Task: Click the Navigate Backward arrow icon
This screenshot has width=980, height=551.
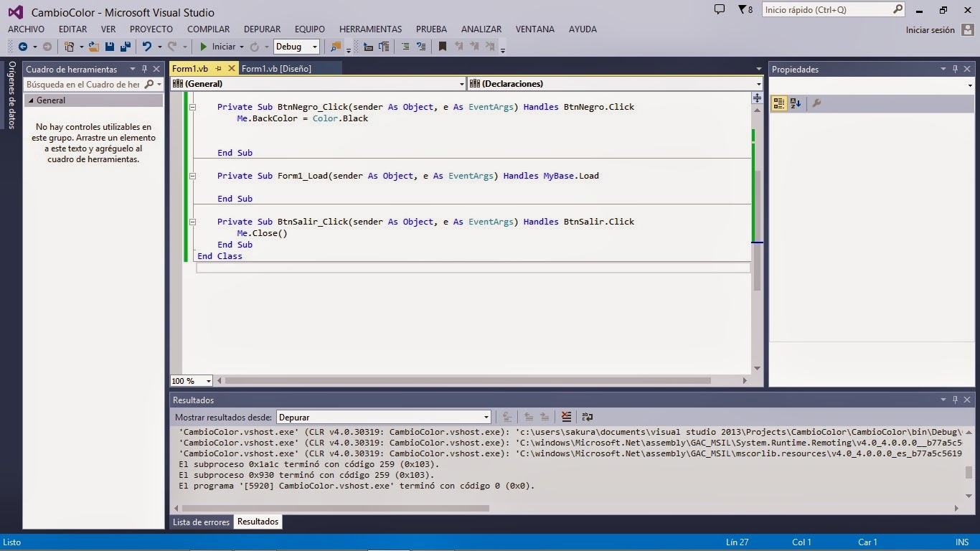Action: point(22,46)
